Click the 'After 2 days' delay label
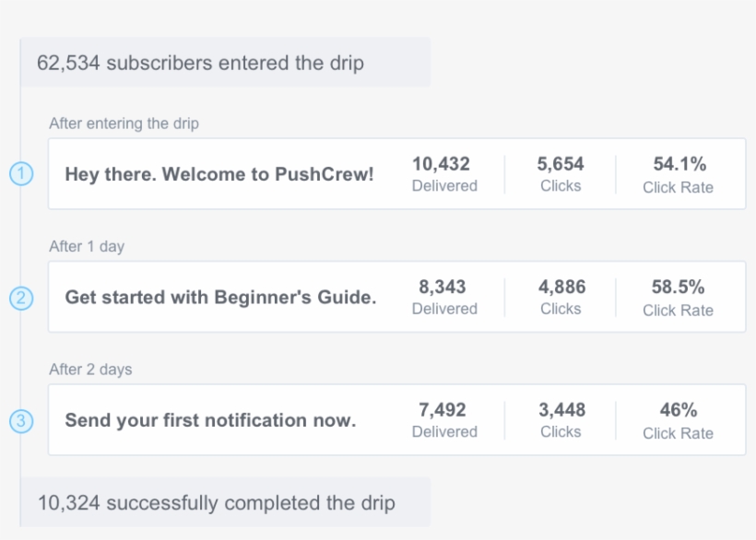Screen dimensions: 756x540 click(90, 370)
